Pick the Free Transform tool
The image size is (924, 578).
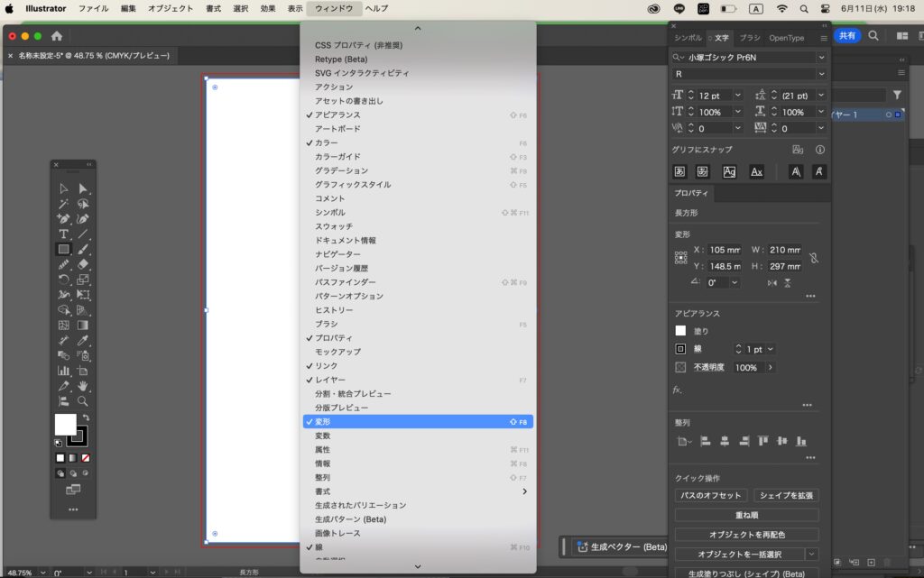click(83, 295)
